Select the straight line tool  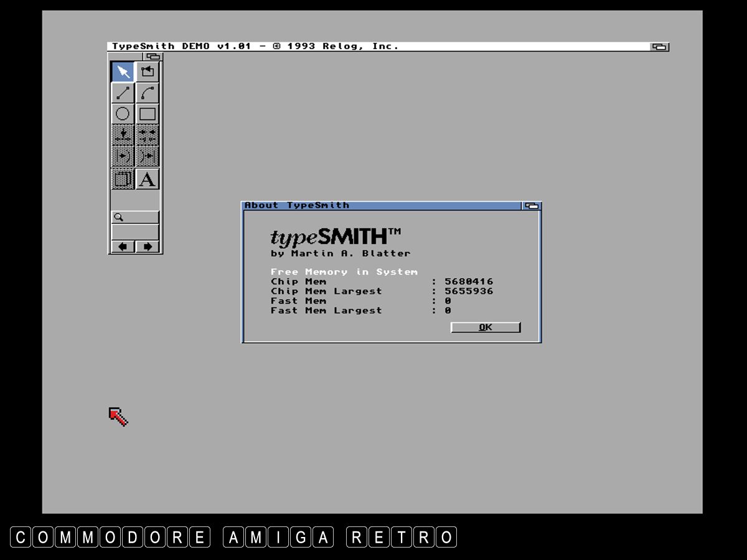pos(123,93)
